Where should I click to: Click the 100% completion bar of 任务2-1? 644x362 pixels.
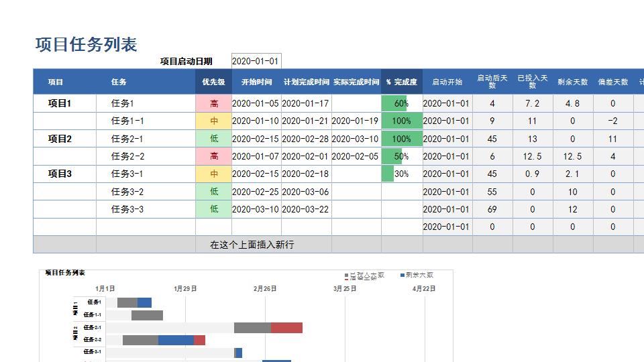(402, 139)
